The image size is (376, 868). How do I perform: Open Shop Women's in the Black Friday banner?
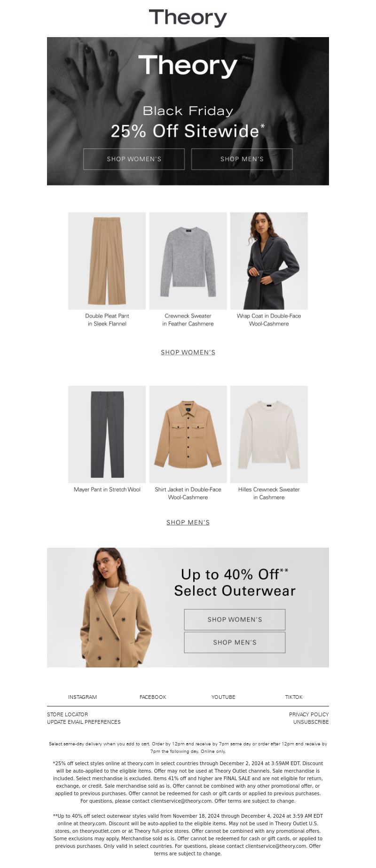point(134,159)
